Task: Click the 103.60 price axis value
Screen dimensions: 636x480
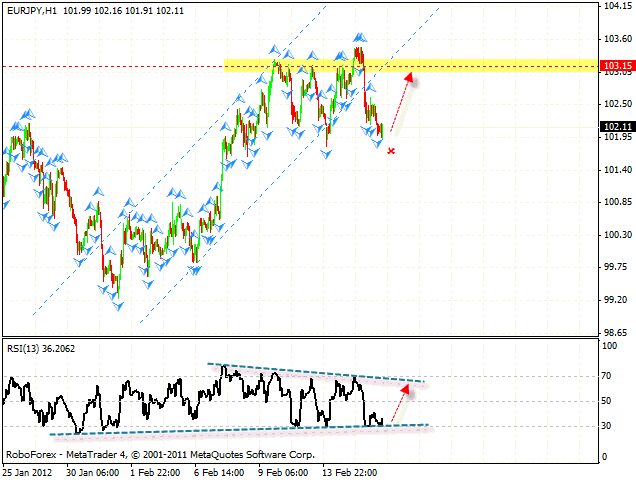Action: pos(618,39)
